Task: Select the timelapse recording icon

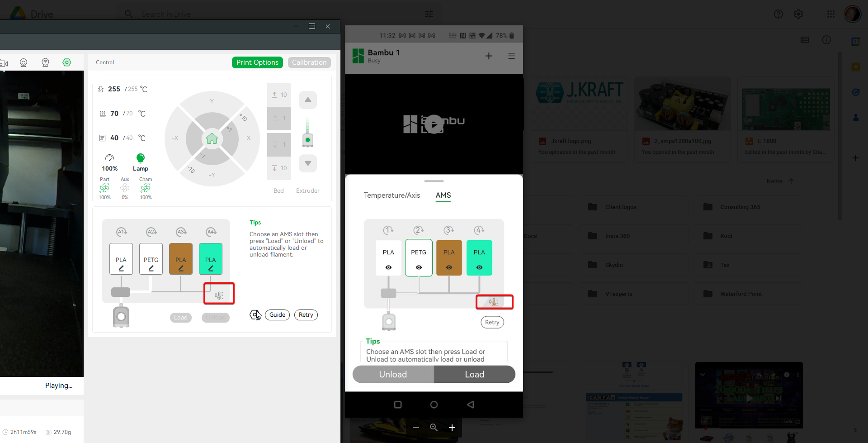Action: [x=5, y=63]
